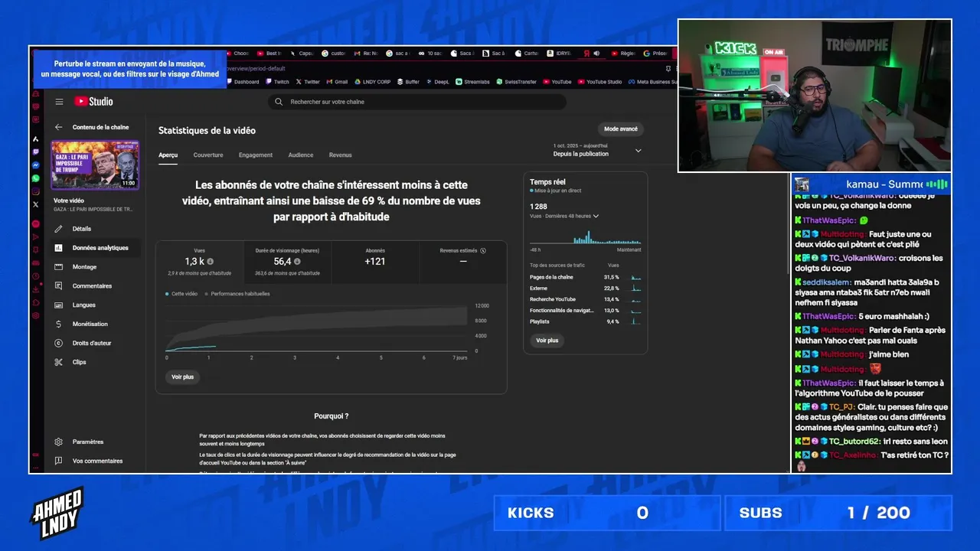This screenshot has width=980, height=551.
Task: Open the YouTube Studio hamburger menu
Action: coord(59,102)
